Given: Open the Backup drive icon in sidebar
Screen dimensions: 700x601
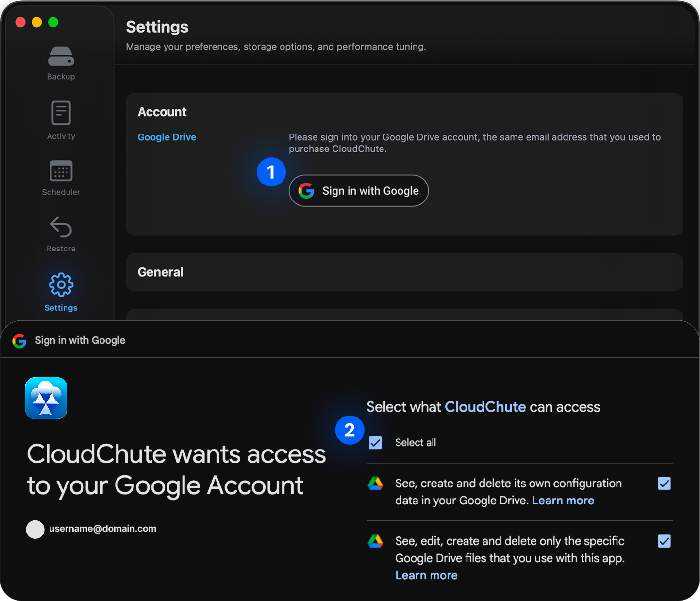Looking at the screenshot, I should tap(61, 56).
